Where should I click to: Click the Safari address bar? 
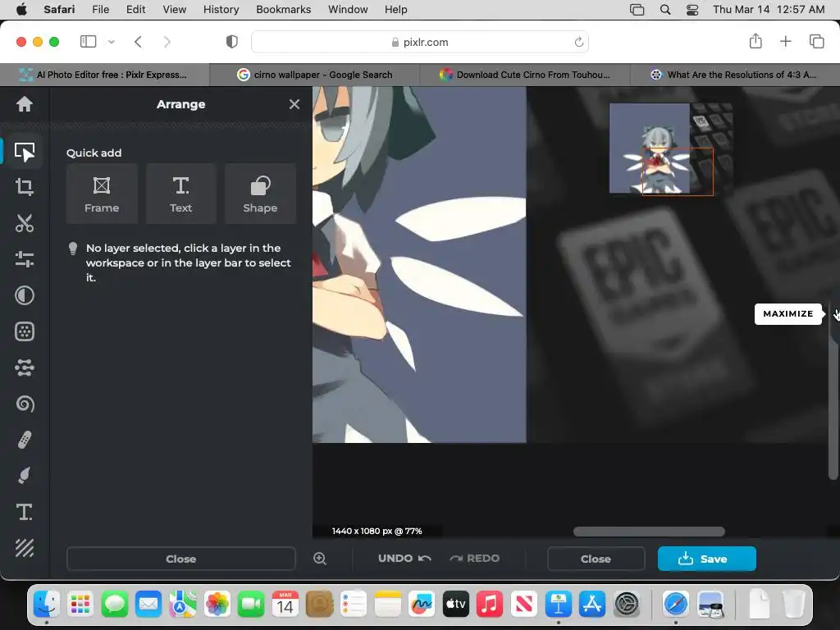[x=420, y=42]
